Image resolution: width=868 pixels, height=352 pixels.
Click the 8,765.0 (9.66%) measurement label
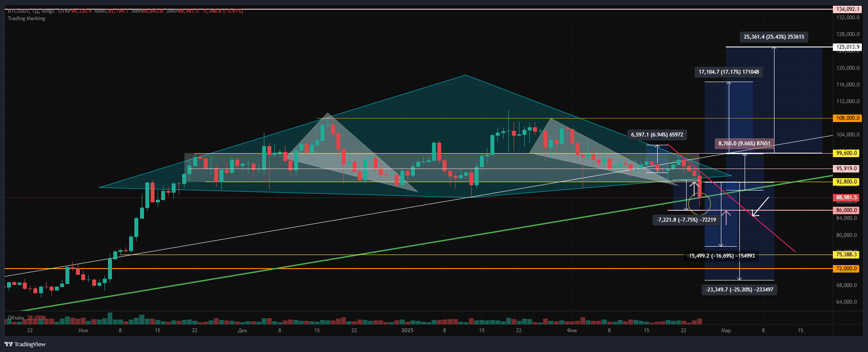(x=744, y=144)
